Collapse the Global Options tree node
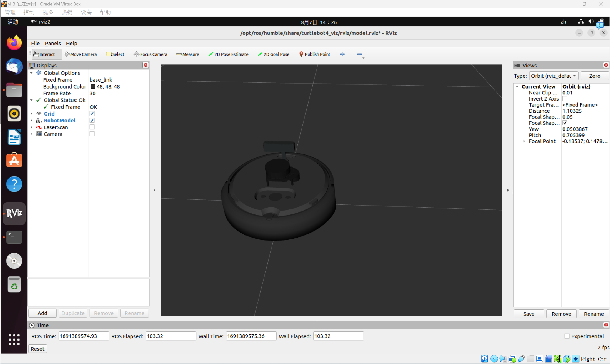This screenshot has height=364, width=610. [31, 73]
